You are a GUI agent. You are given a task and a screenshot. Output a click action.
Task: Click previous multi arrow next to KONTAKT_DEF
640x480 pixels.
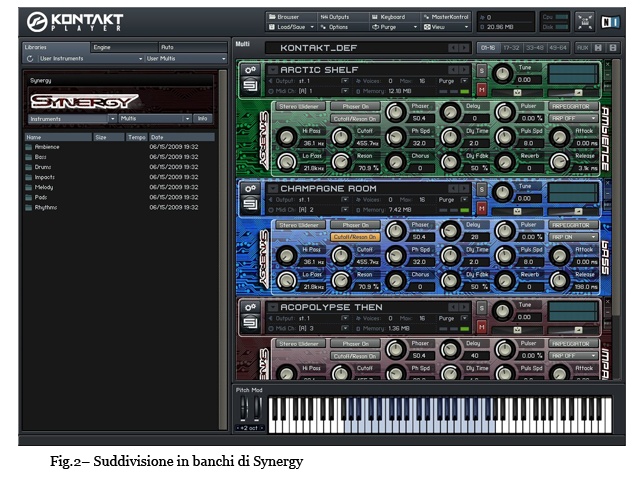(453, 48)
